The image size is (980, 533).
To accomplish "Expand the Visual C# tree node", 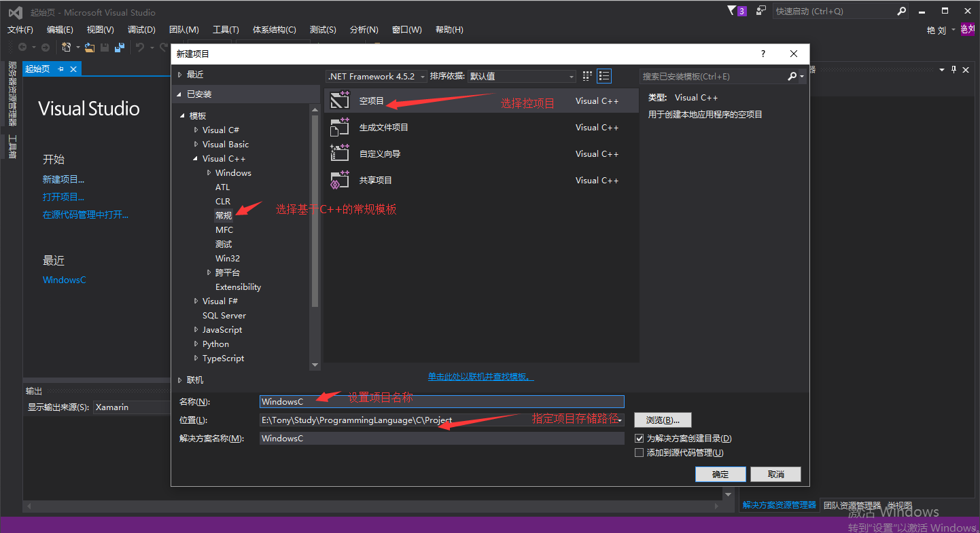I will coord(196,130).
